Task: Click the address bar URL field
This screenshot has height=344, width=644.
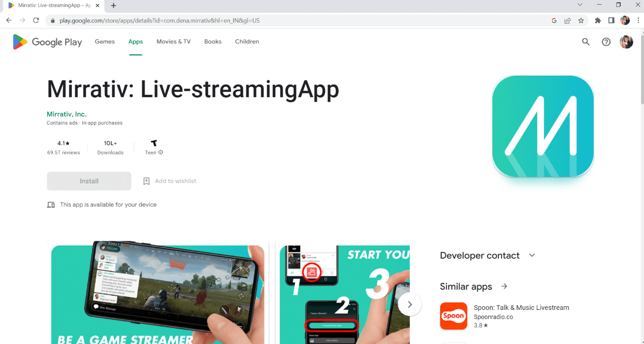Action: point(298,21)
